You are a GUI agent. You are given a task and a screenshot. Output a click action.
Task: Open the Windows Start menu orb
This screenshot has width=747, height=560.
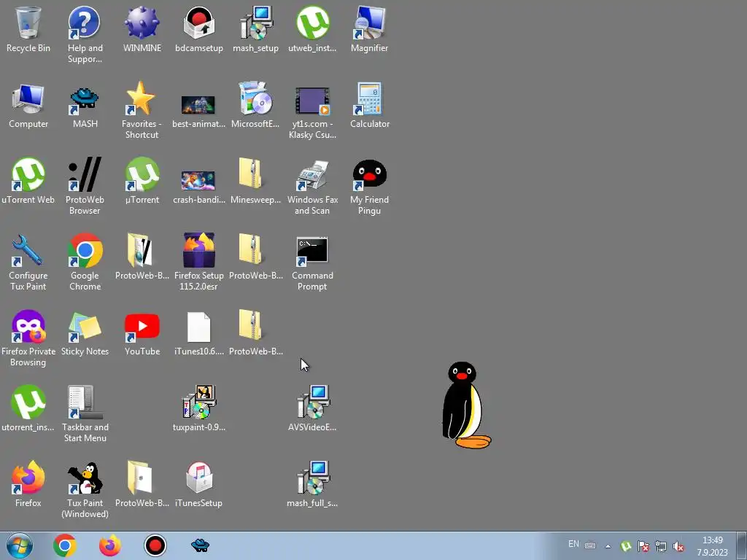[19, 545]
